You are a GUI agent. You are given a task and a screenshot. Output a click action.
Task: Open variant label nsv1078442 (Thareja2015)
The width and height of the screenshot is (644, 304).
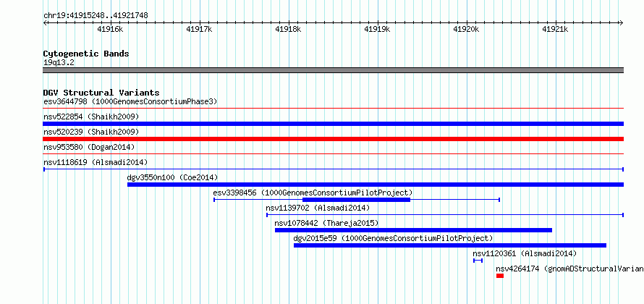(x=326, y=223)
